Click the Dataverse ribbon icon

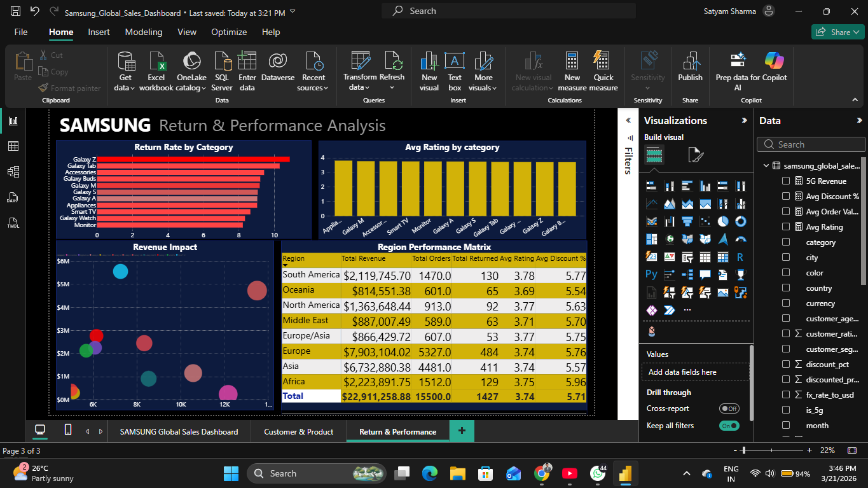click(x=278, y=67)
